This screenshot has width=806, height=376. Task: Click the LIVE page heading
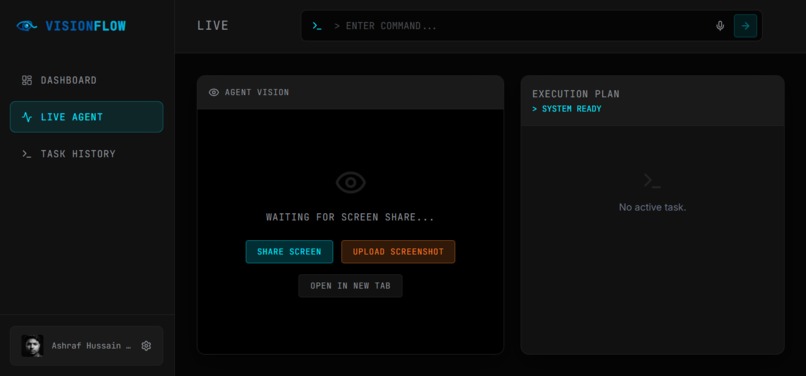[213, 26]
